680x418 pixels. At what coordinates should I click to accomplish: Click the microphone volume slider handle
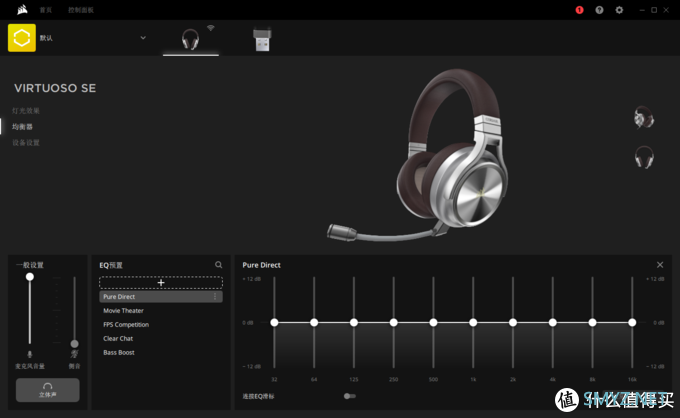(29, 277)
